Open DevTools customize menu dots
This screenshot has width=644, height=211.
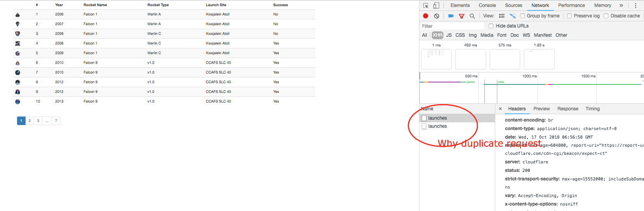[635, 5]
